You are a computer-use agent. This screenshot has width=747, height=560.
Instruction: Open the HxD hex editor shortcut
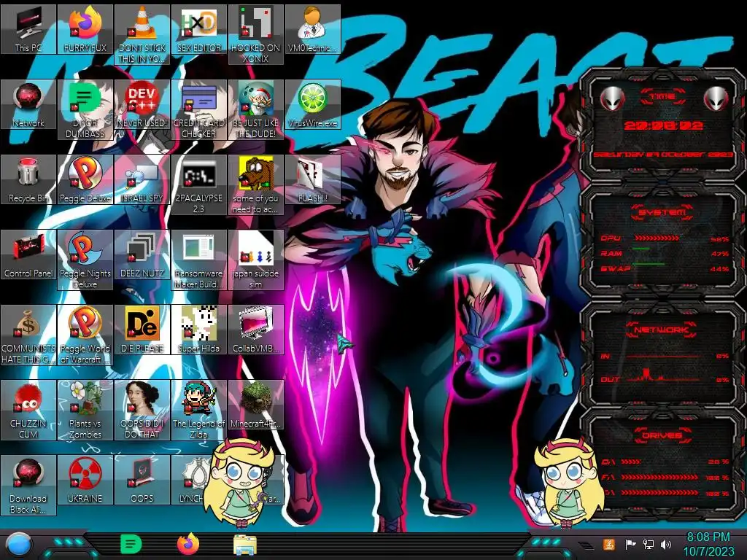click(198, 29)
